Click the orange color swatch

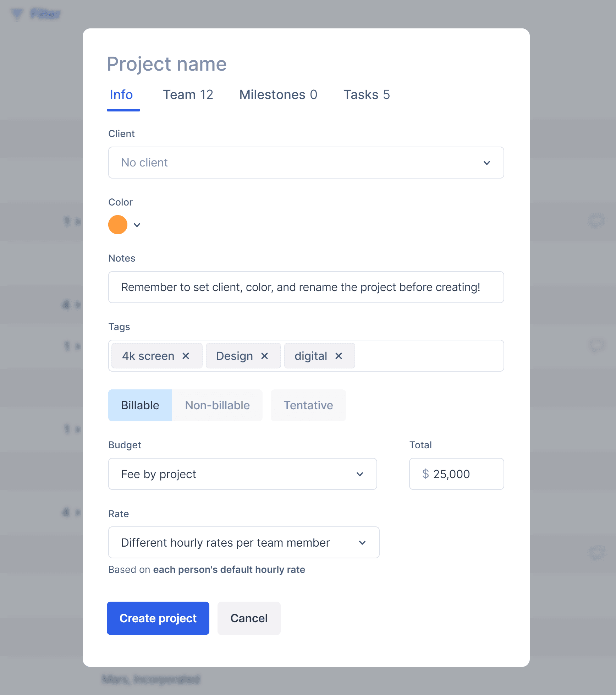[x=117, y=225]
